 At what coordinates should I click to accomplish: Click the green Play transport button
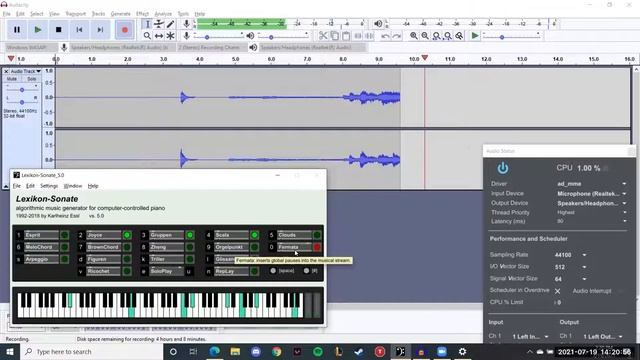click(x=38, y=30)
